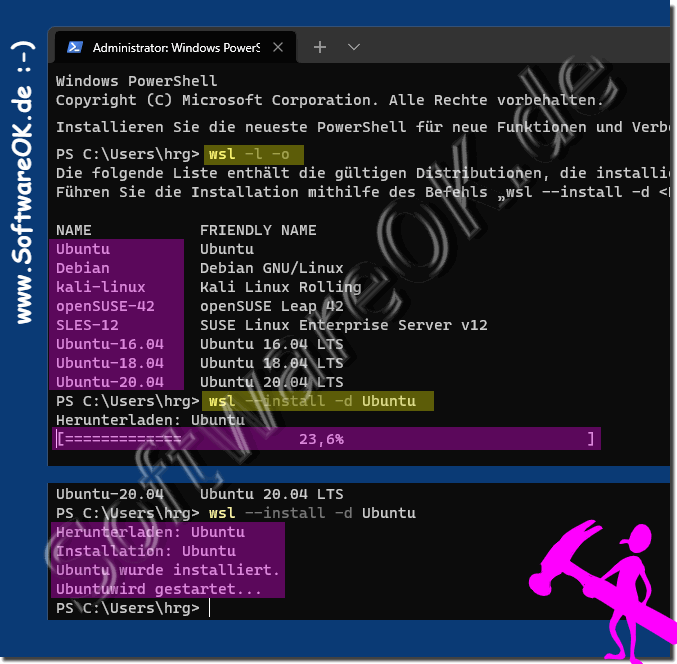Image resolution: width=677 pixels, height=664 pixels.
Task: Click 'Ubuntu wird gestartet...' status line
Action: pos(159,589)
